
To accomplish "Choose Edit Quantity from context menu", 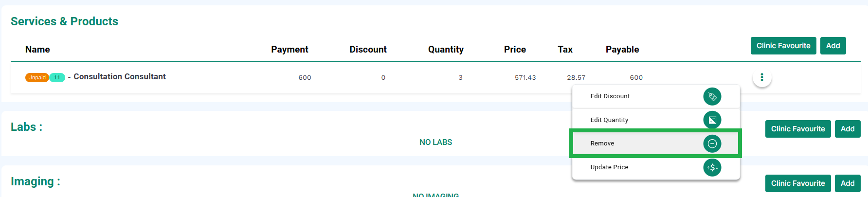I will tap(656, 120).
